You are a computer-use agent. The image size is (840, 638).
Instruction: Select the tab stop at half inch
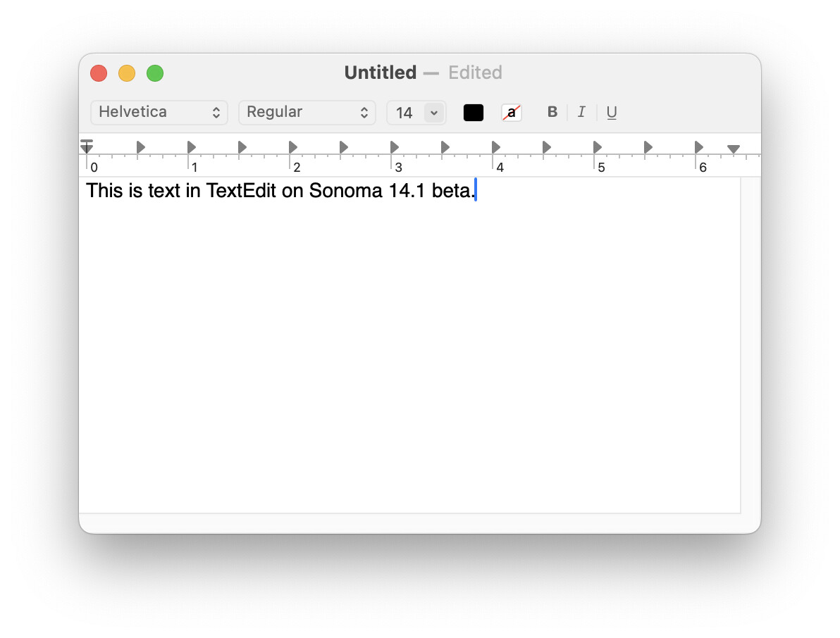(x=140, y=147)
